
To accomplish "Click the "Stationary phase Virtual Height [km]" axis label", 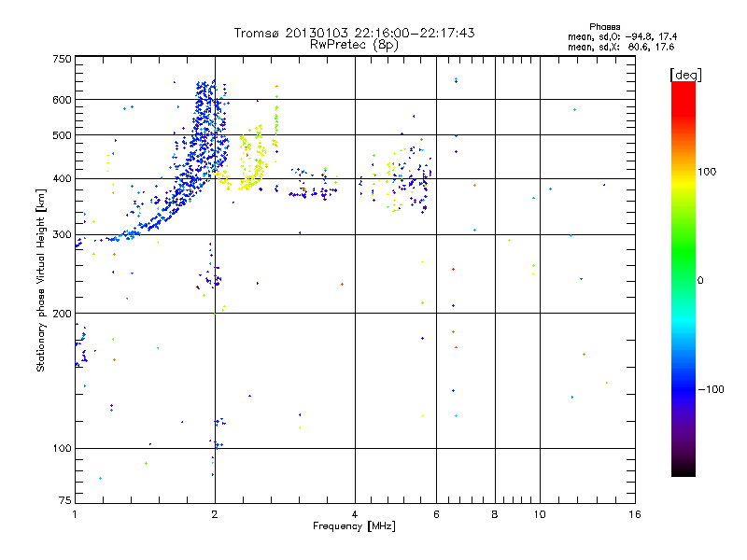I will pos(41,280).
